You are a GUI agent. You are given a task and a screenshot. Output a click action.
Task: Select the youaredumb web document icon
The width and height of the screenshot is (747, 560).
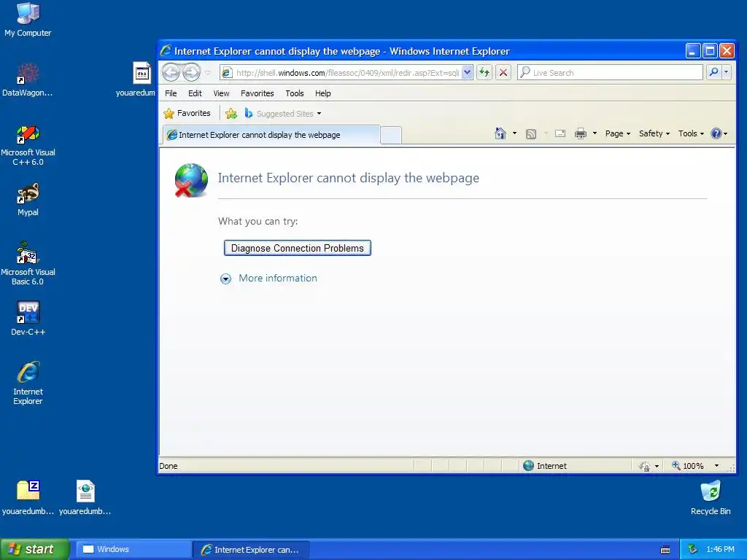click(85, 497)
